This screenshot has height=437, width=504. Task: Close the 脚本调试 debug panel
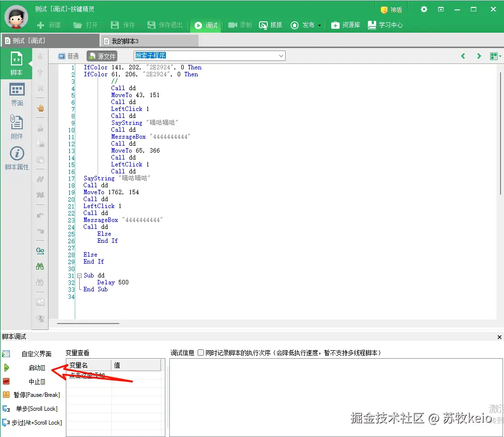[x=499, y=337]
